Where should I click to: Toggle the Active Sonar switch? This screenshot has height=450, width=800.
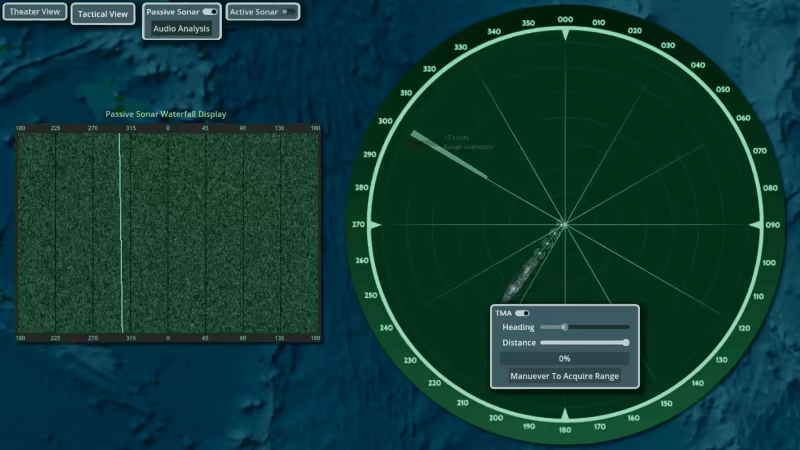click(x=288, y=12)
